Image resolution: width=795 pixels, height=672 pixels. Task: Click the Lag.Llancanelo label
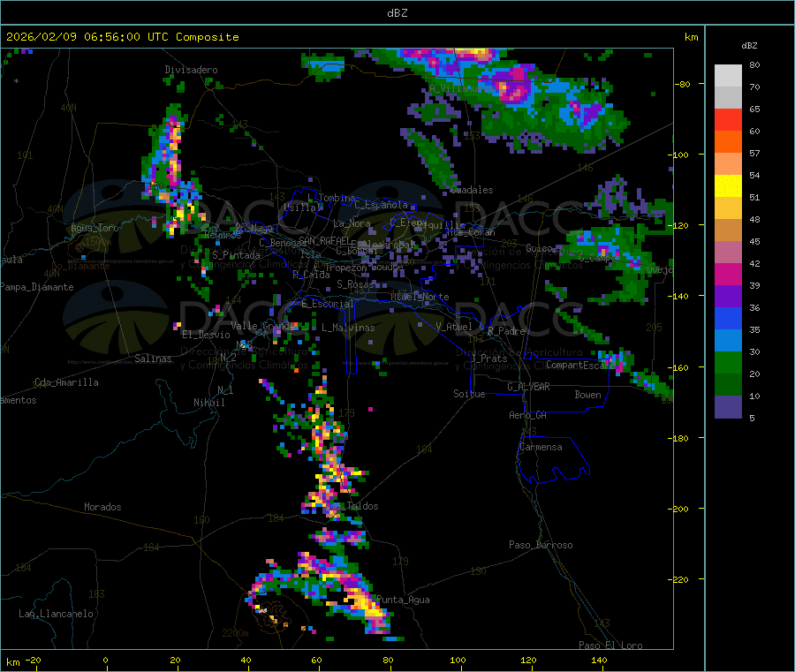[x=57, y=614]
